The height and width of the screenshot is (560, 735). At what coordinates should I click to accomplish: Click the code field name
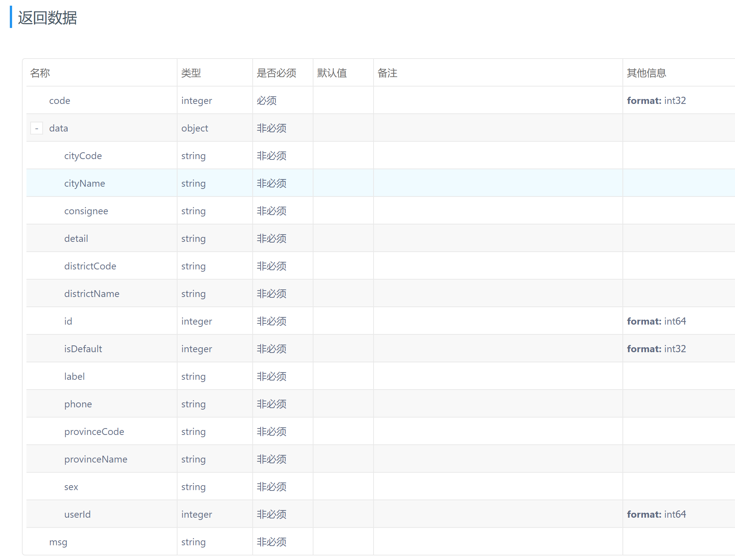click(59, 101)
